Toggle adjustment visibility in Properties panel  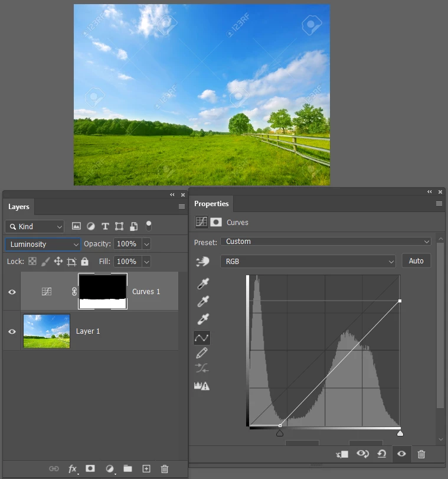click(x=401, y=454)
